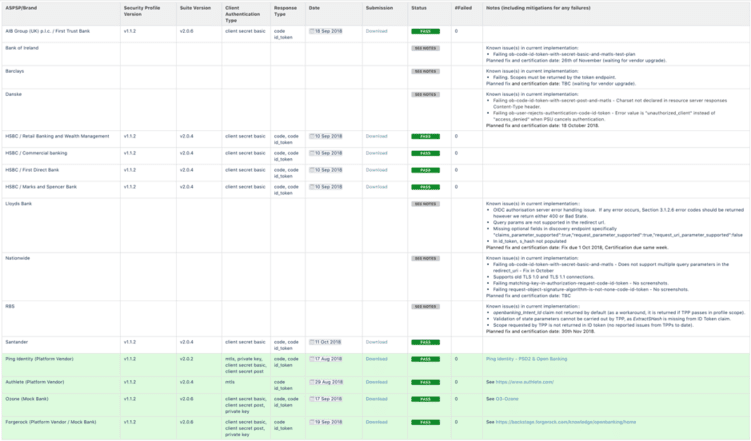Click the calendar icon in HSBC Retail Banking row
This screenshot has width=751, height=441.
coord(312,136)
